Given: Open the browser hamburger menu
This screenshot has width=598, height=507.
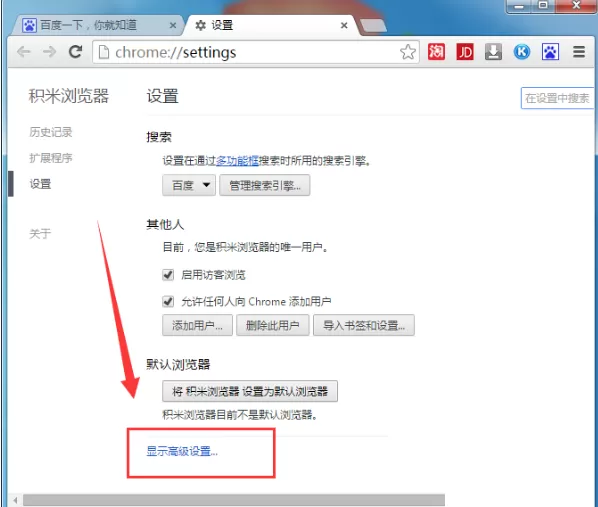Looking at the screenshot, I should [x=579, y=52].
